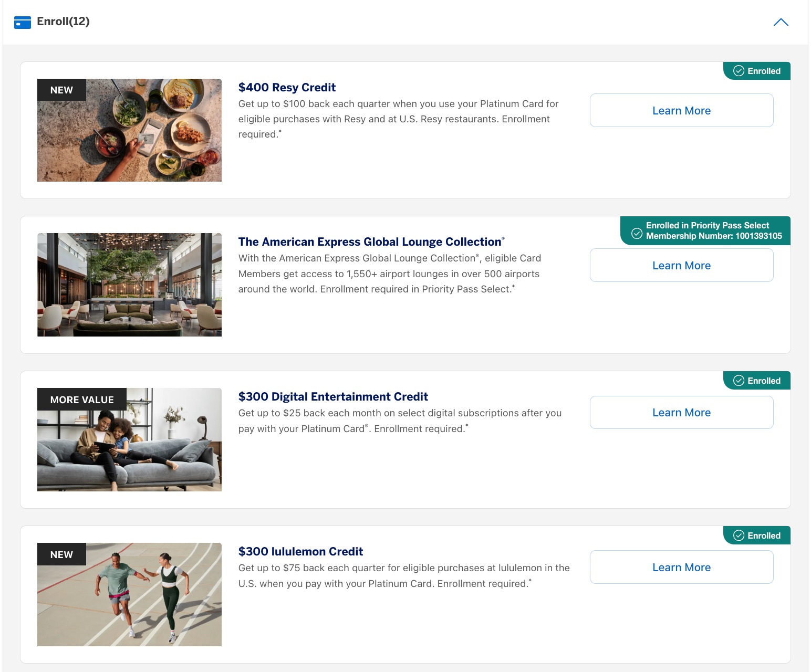The width and height of the screenshot is (811, 672).
Task: Click the NEW label on Resy image
Action: (61, 90)
